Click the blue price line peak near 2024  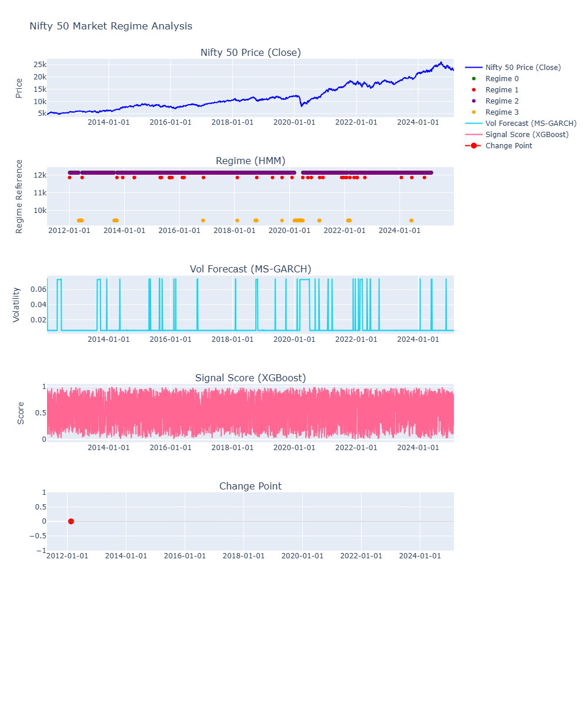pos(440,61)
